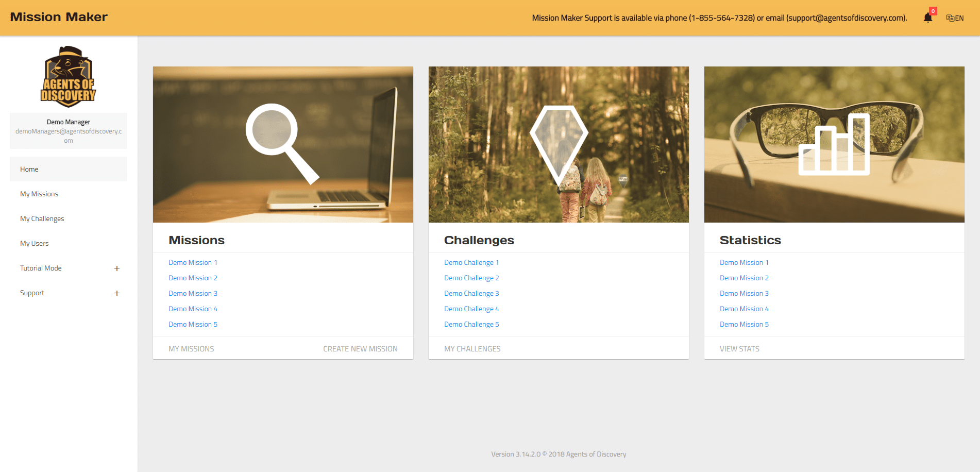980x472 pixels.
Task: Click the bar chart Statistics image
Action: pos(834,144)
